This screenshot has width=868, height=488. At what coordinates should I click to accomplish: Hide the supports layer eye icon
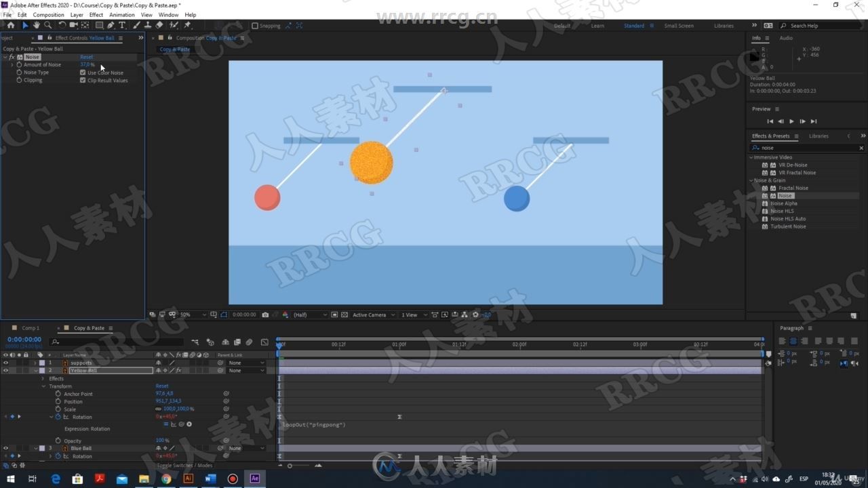pyautogui.click(x=5, y=363)
